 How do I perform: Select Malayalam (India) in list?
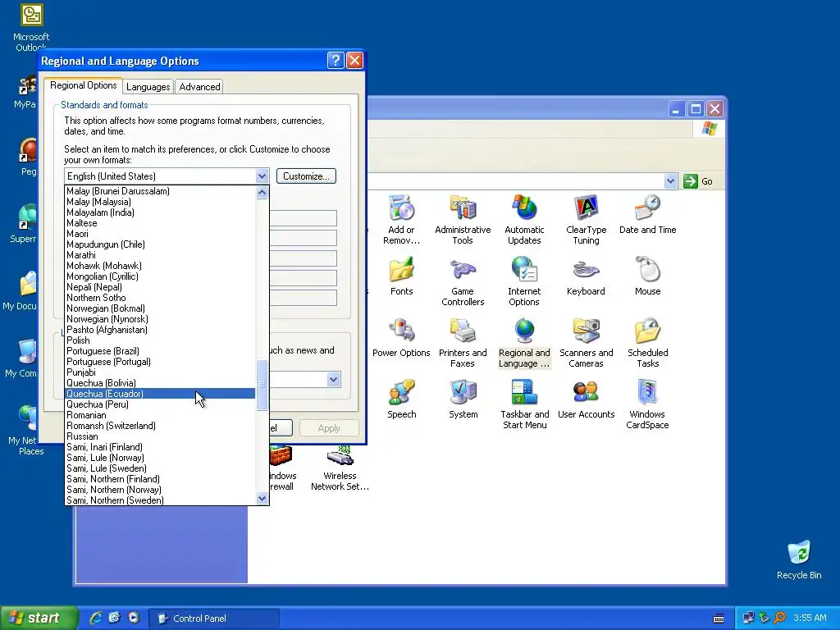coord(160,212)
